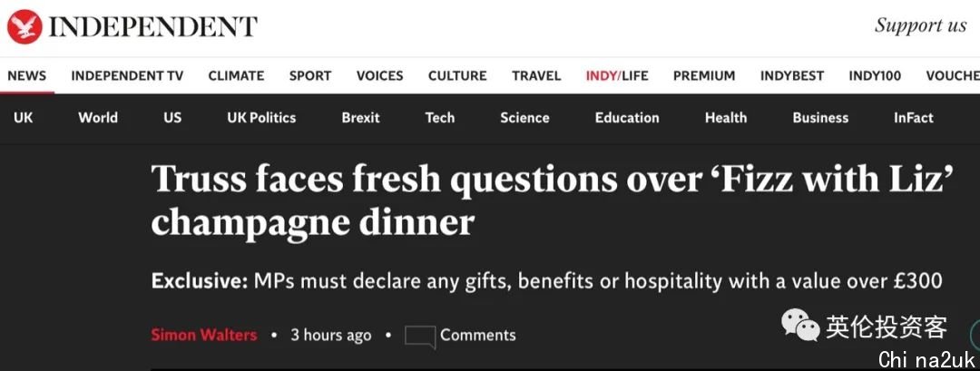Open author Simon Walters' page

[204, 335]
